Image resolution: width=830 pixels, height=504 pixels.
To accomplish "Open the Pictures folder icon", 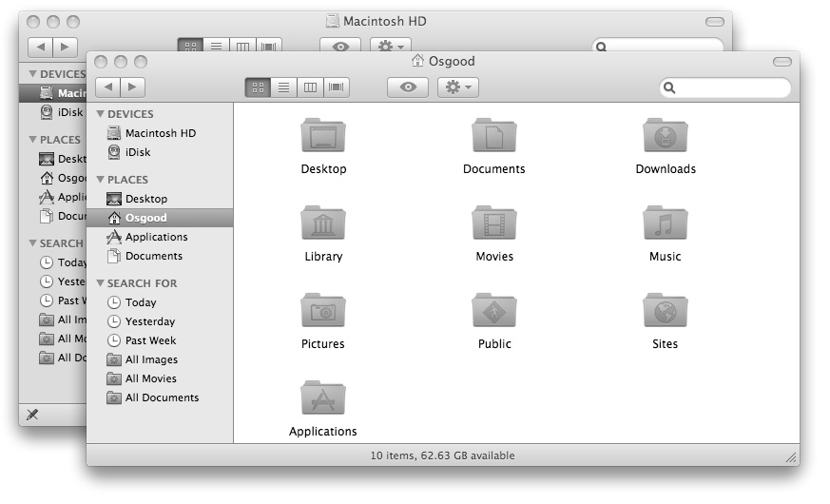I will tap(323, 311).
